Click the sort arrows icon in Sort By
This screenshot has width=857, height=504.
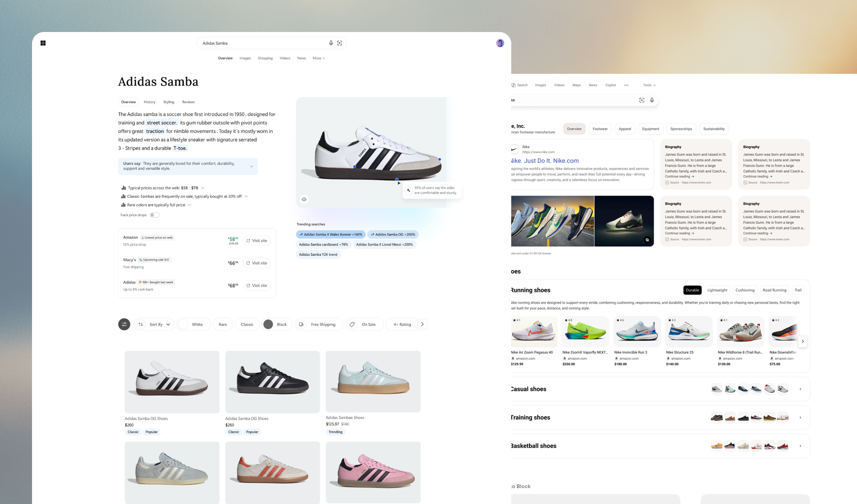point(141,324)
